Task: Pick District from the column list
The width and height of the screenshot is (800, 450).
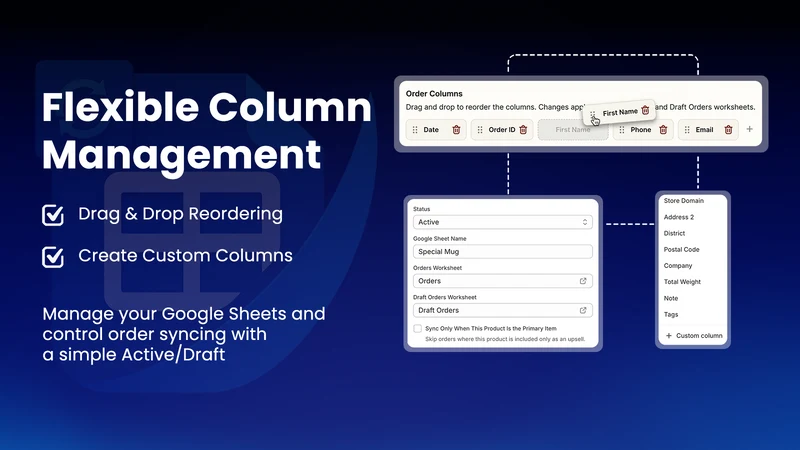Action: point(674,234)
